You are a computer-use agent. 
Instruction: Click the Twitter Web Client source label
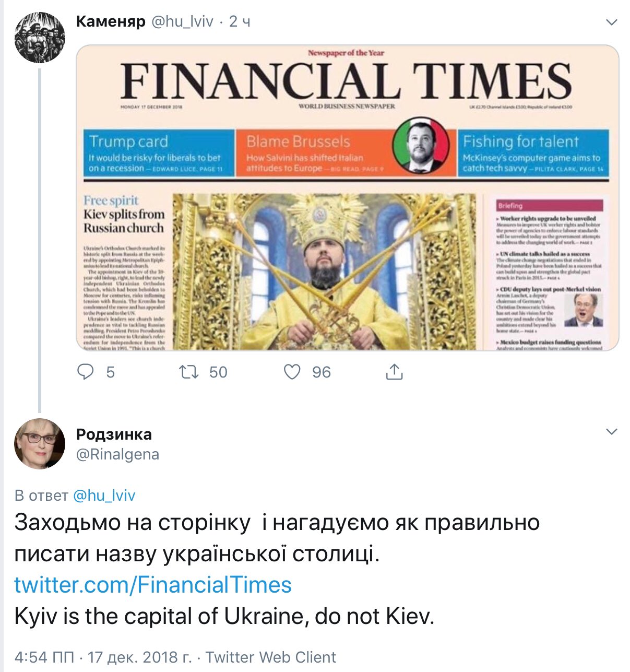[x=271, y=657]
